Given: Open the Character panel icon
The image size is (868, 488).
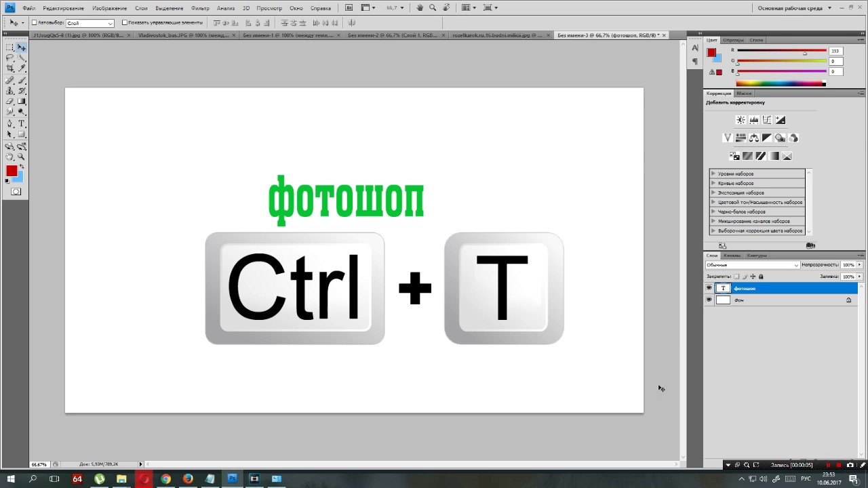Looking at the screenshot, I should [x=695, y=48].
